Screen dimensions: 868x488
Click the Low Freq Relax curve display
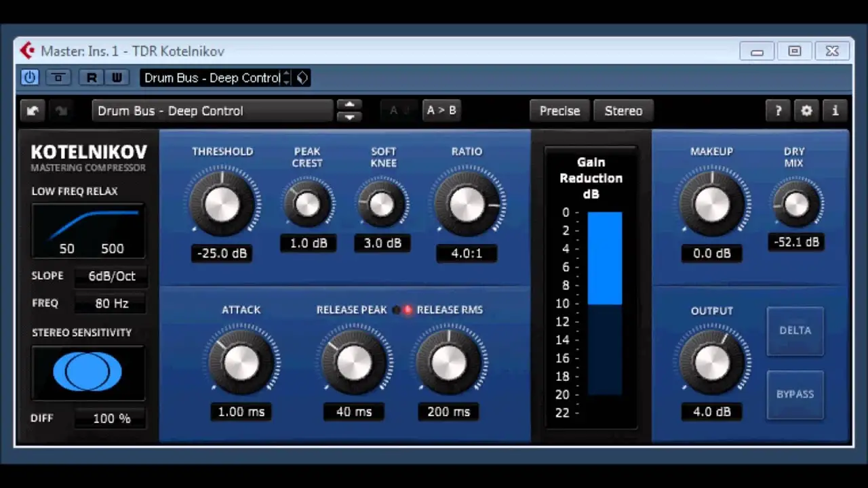88,230
